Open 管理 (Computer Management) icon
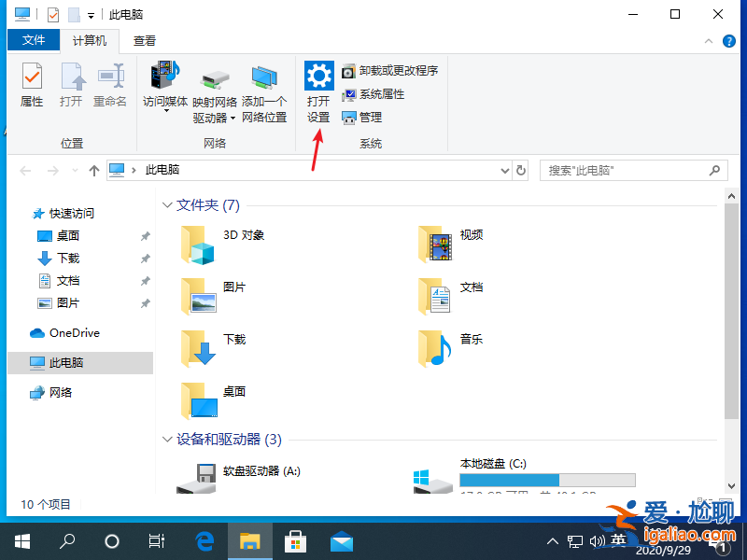 point(365,117)
